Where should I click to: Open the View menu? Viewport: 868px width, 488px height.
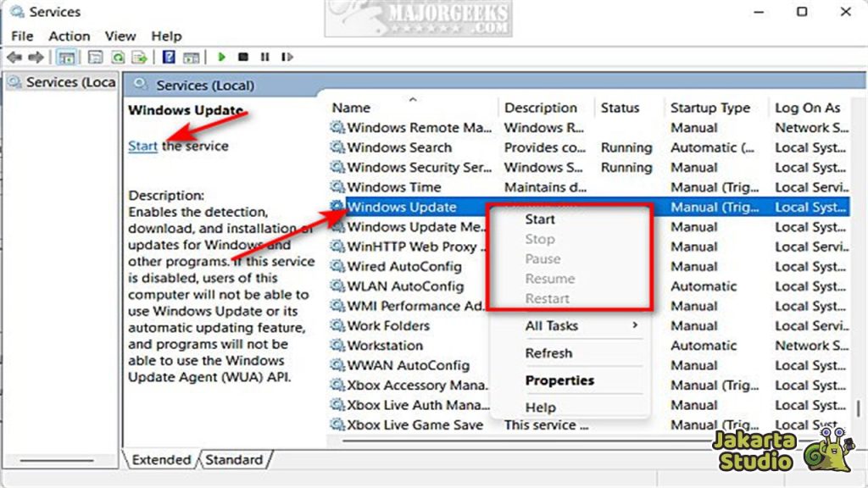[x=120, y=36]
